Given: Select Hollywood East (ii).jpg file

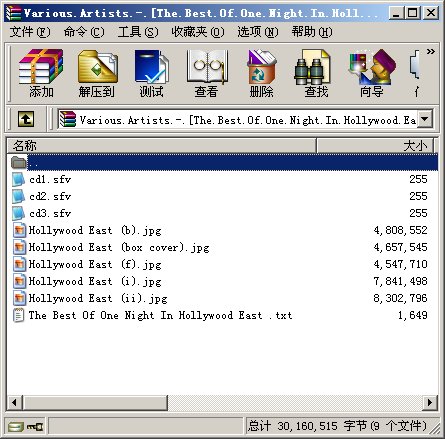Looking at the screenshot, I should pos(98,298).
